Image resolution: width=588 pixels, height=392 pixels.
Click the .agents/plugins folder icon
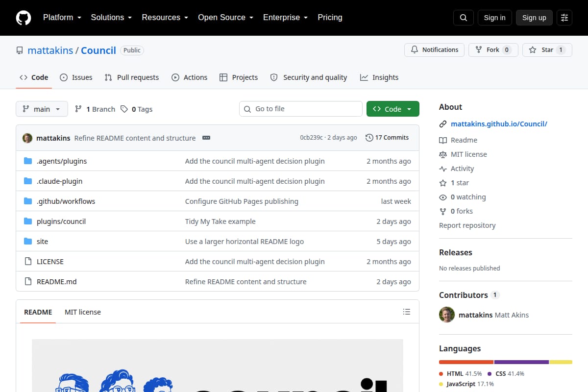point(28,161)
